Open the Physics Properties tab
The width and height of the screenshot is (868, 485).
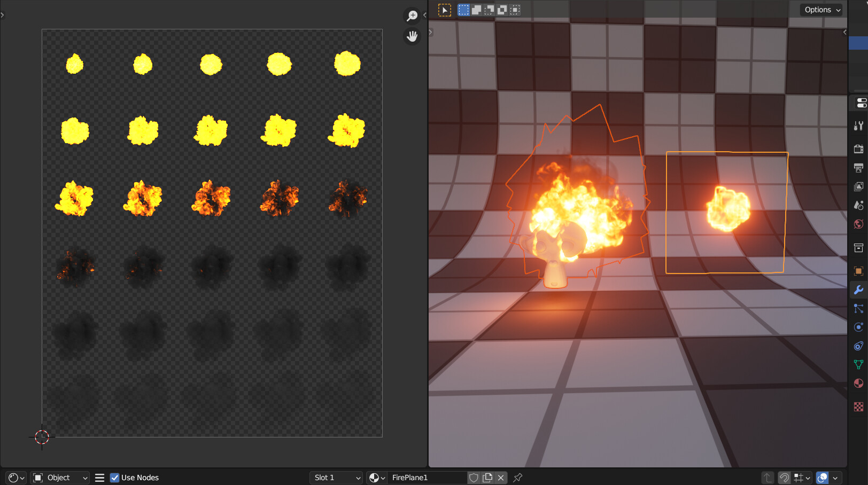coord(859,327)
